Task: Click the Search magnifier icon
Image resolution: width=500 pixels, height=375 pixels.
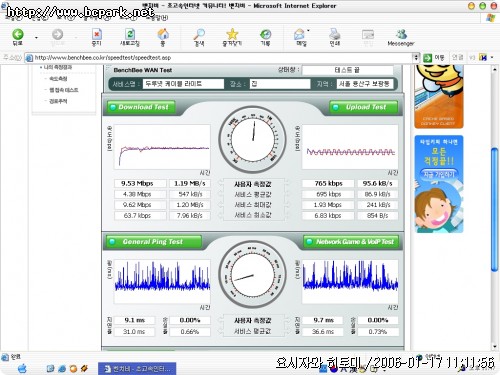Action: tap(199, 34)
